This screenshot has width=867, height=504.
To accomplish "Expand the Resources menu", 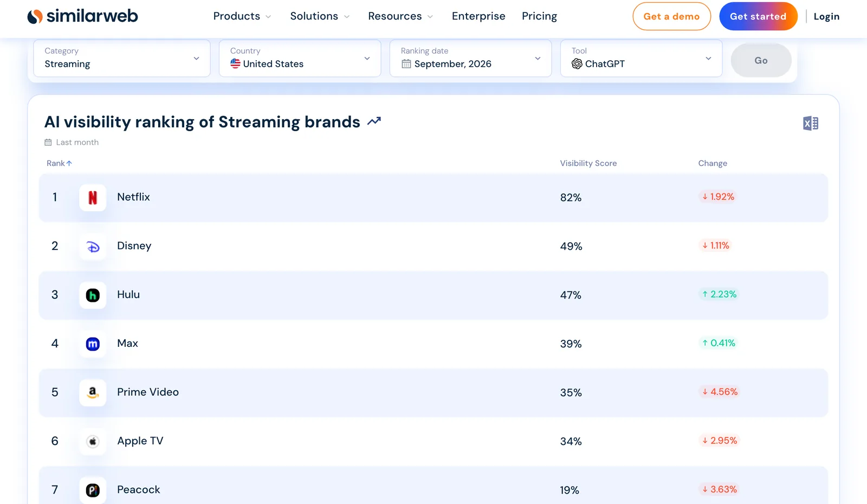I will [x=400, y=16].
